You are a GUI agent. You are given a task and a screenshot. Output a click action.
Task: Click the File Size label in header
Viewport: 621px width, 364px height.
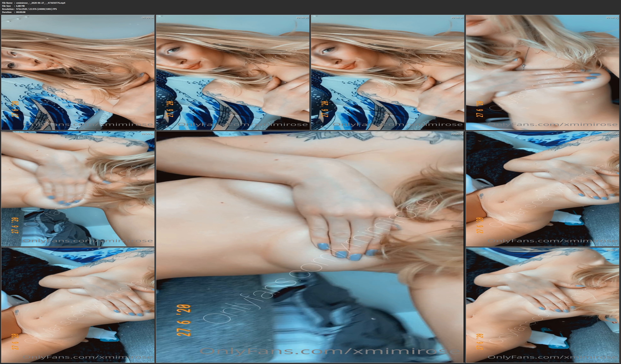pos(6,6)
